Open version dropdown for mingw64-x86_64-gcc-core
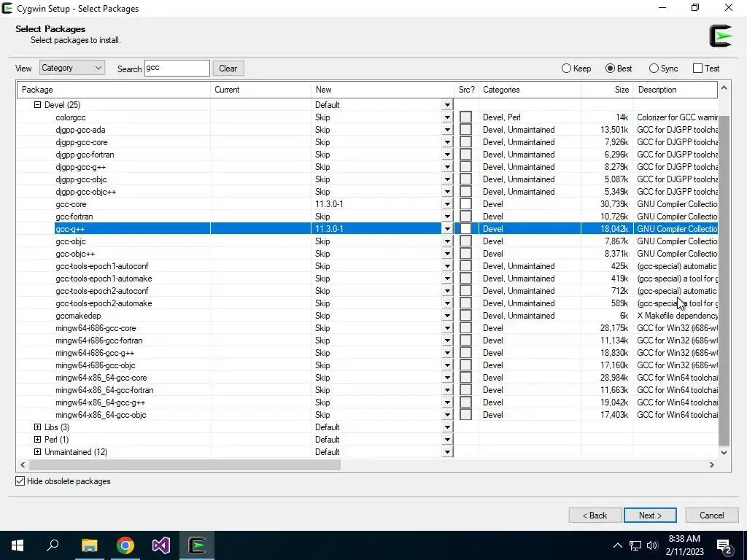 pos(447,377)
